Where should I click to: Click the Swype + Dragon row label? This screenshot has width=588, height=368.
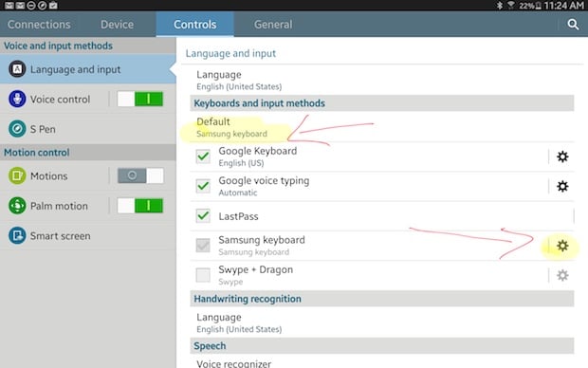tap(256, 269)
